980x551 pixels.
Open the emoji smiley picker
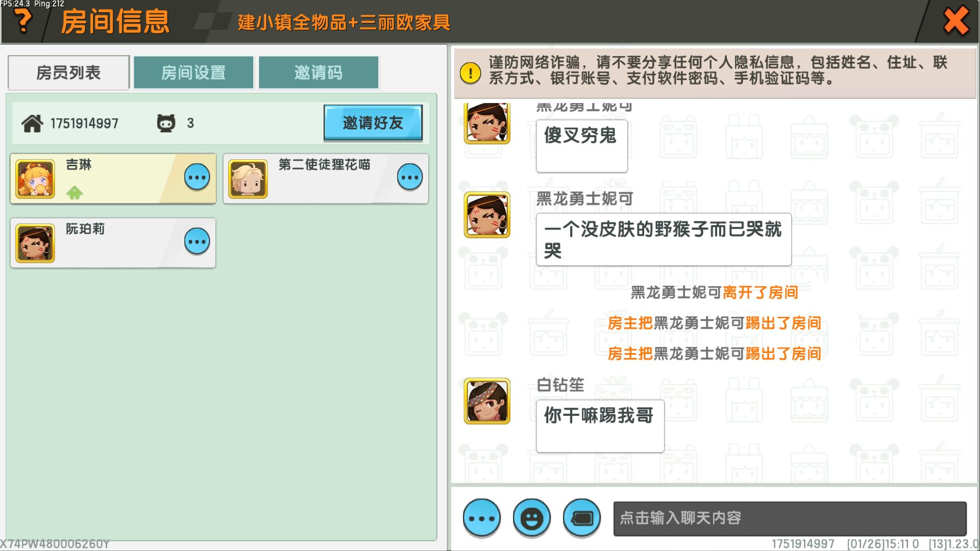click(531, 518)
